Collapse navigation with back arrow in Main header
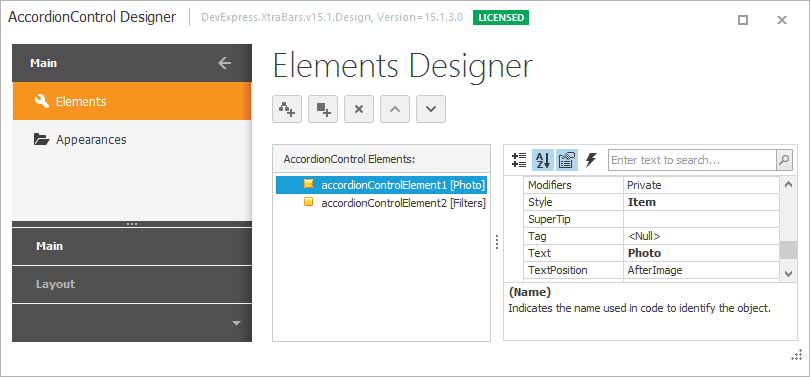This screenshot has height=377, width=810. point(224,63)
